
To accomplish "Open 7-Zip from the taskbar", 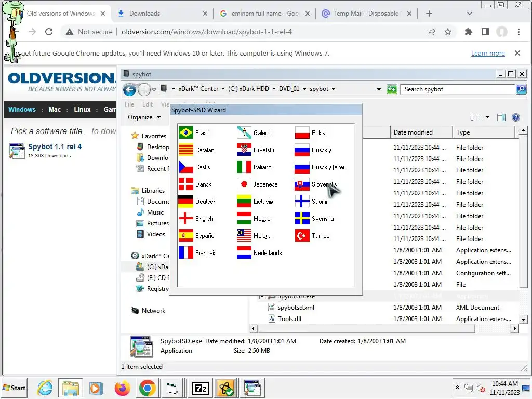I will [200, 388].
